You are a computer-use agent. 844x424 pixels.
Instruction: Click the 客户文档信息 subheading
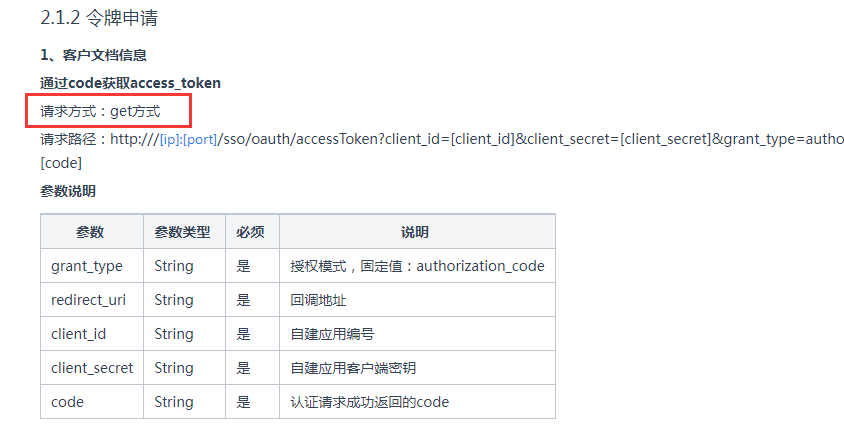pyautogui.click(x=94, y=55)
